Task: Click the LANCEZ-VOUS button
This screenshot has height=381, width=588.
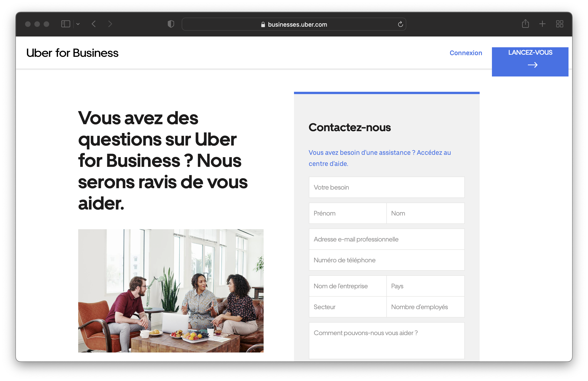Action: point(530,62)
